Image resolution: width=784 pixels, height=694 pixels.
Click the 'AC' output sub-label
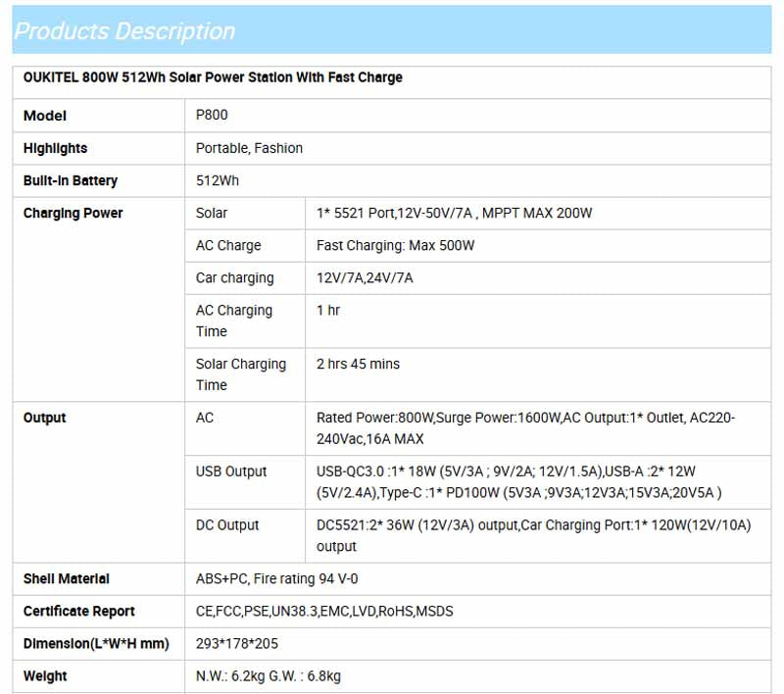[x=205, y=418]
